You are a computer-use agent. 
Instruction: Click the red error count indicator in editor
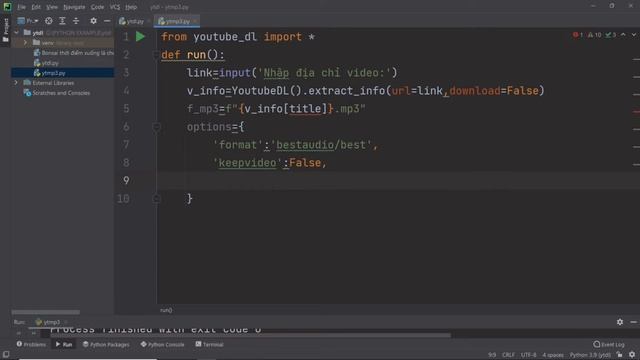578,35
